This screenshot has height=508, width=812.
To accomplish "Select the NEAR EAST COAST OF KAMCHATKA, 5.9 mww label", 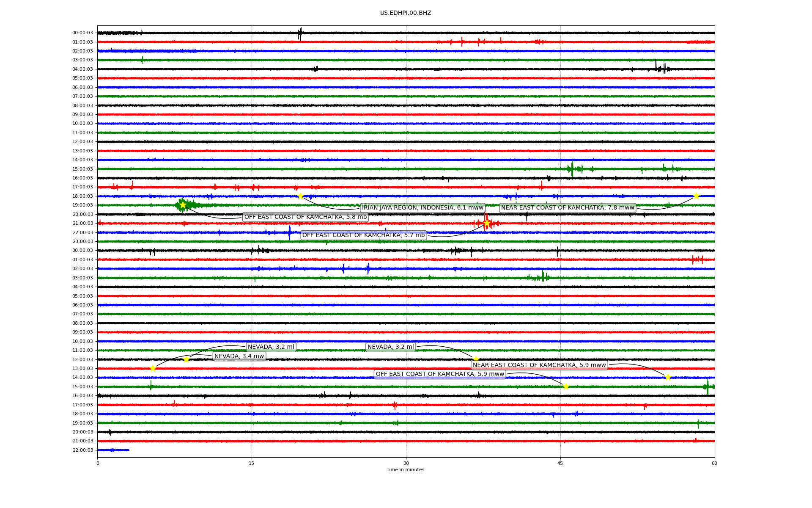I will tap(539, 365).
